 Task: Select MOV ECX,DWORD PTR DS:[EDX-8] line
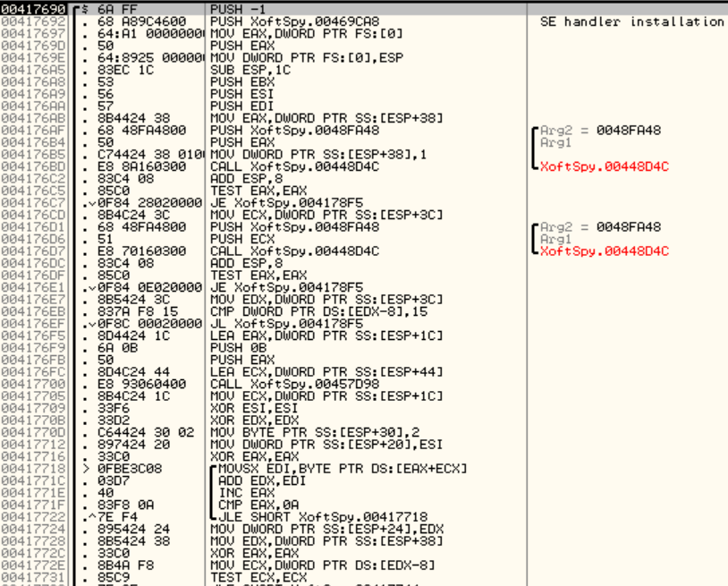tap(323, 565)
